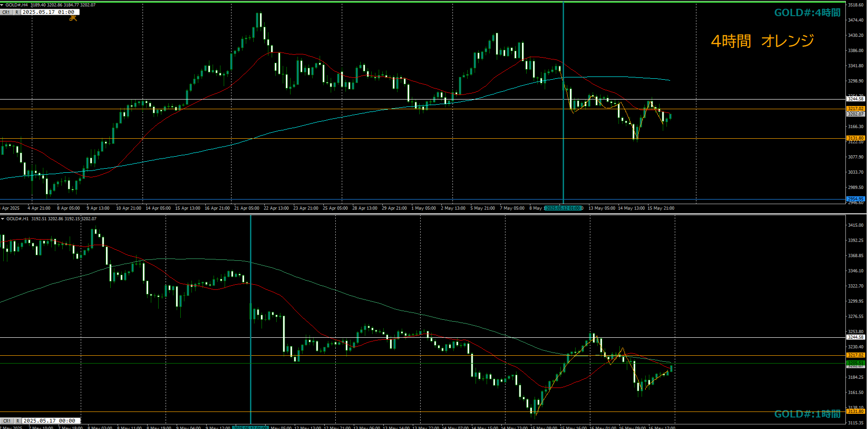Select the 3244.58 price label on H1 chart
868x429 pixels.
[856, 337]
